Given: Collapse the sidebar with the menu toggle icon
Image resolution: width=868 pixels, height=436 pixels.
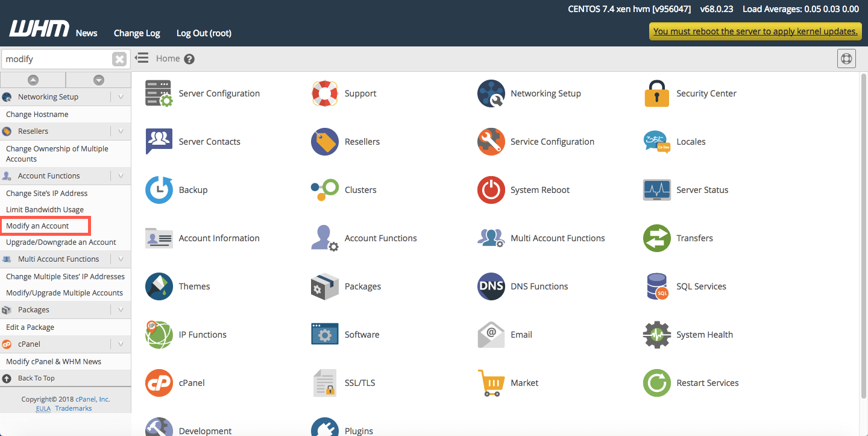Looking at the screenshot, I should click(x=142, y=58).
